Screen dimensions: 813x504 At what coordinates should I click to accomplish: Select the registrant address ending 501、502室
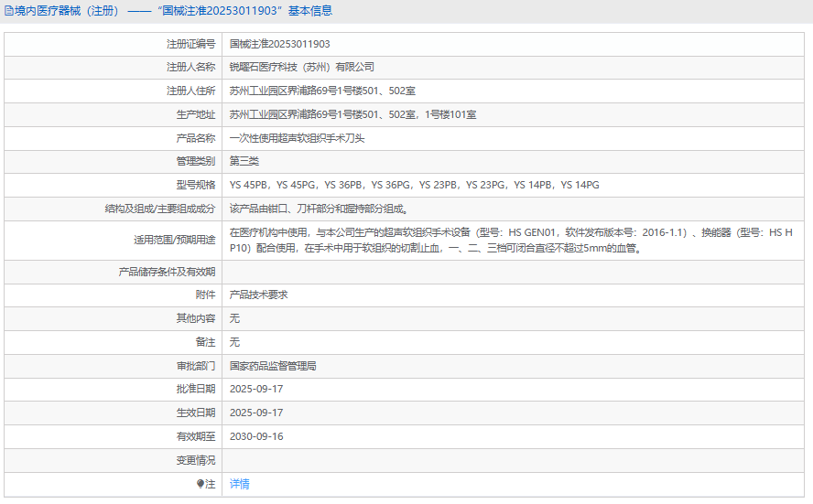(322, 91)
